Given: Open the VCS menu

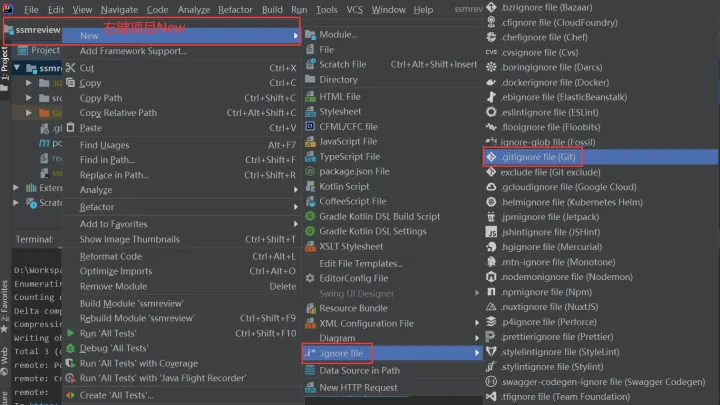Looking at the screenshot, I should tap(354, 9).
